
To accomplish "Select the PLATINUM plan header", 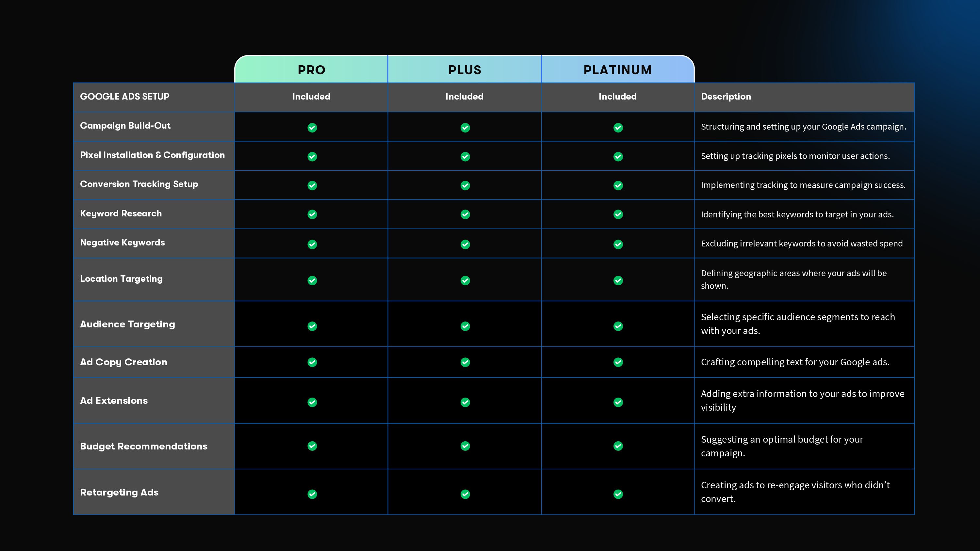I will click(617, 70).
